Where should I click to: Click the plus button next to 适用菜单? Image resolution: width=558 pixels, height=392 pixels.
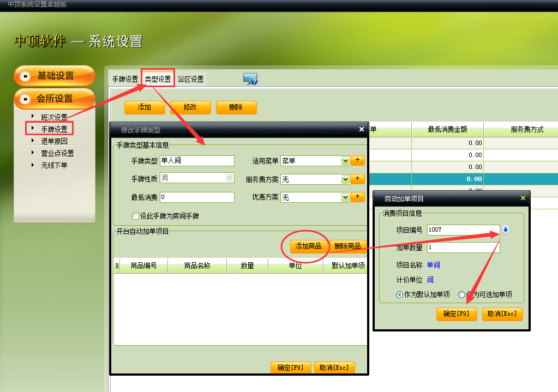(x=358, y=161)
